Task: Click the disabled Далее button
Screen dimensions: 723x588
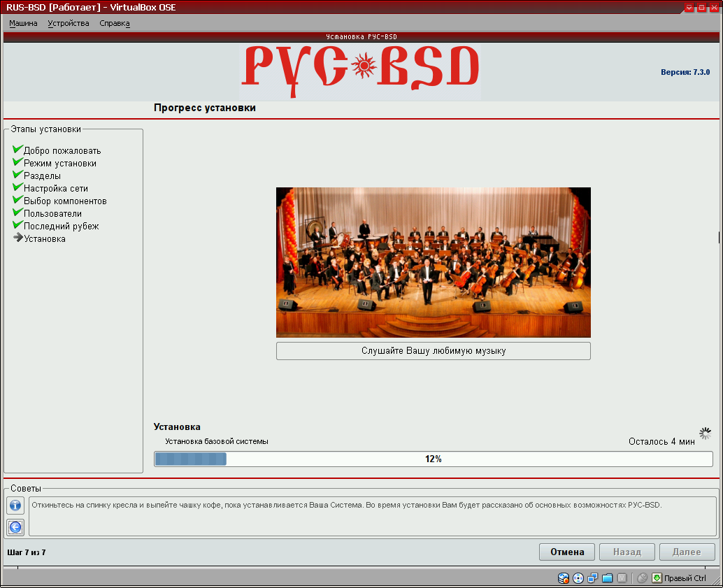Action: click(687, 552)
